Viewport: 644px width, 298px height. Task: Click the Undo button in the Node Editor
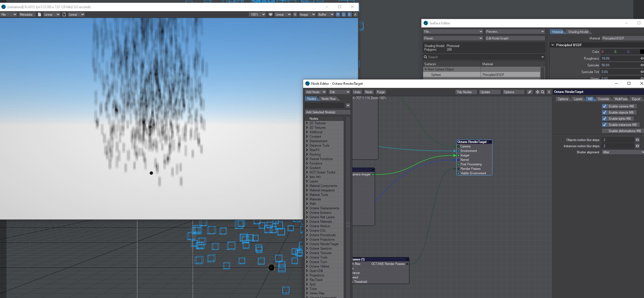(357, 92)
